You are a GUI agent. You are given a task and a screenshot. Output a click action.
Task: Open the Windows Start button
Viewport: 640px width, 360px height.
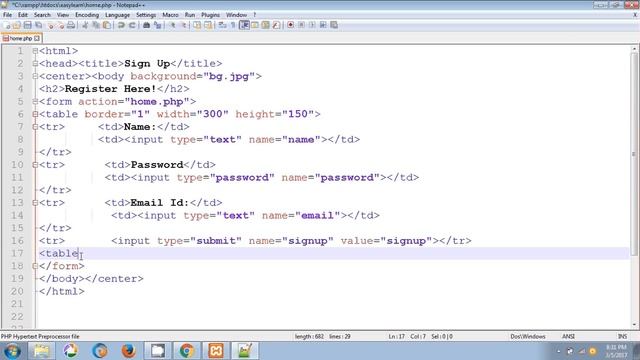(12, 351)
